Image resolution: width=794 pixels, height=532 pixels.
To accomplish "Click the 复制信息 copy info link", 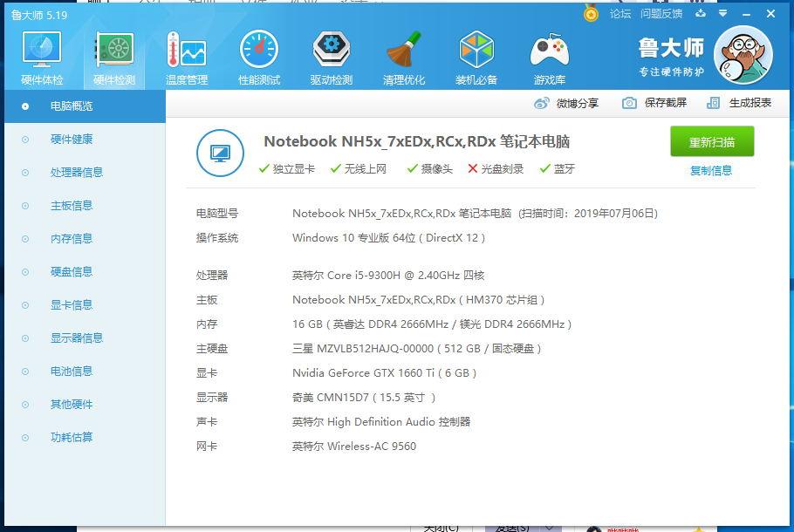I will (711, 171).
